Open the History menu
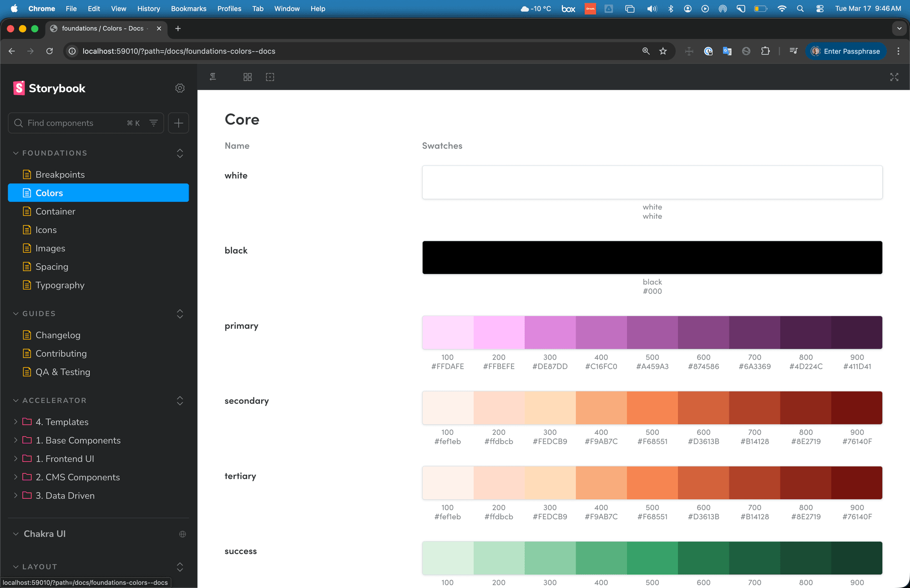 coord(148,9)
